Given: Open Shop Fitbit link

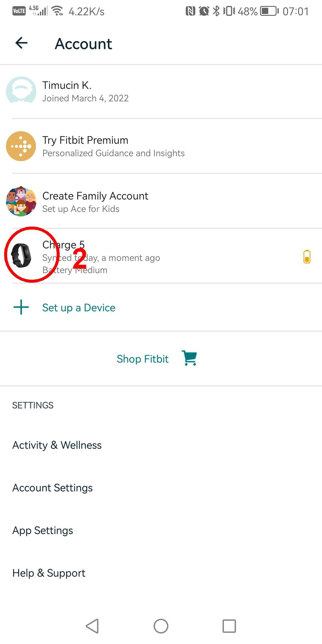Looking at the screenshot, I should (x=143, y=359).
